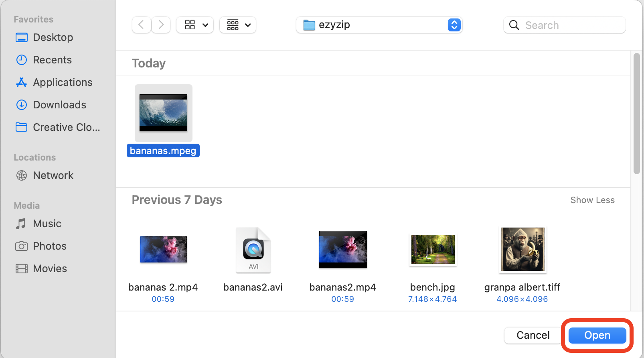The height and width of the screenshot is (358, 644).
Task: Select Recents in the sidebar
Action: tap(52, 60)
